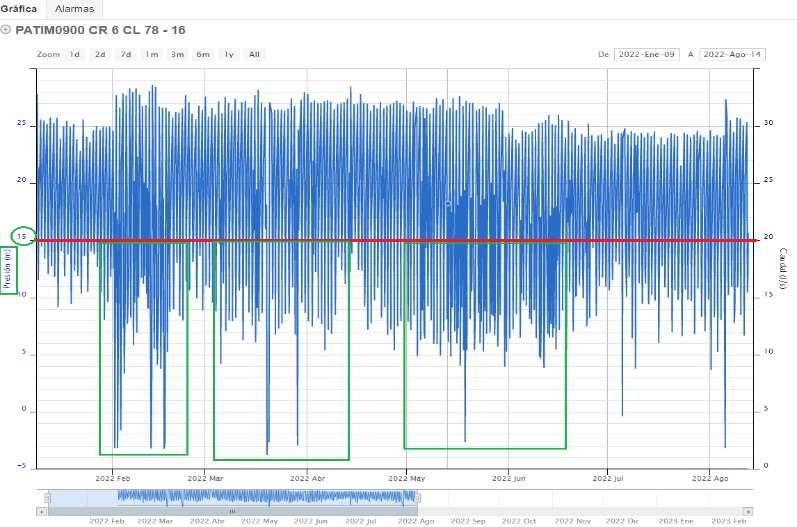Click the 2022 Oct navigator label

tap(519, 521)
